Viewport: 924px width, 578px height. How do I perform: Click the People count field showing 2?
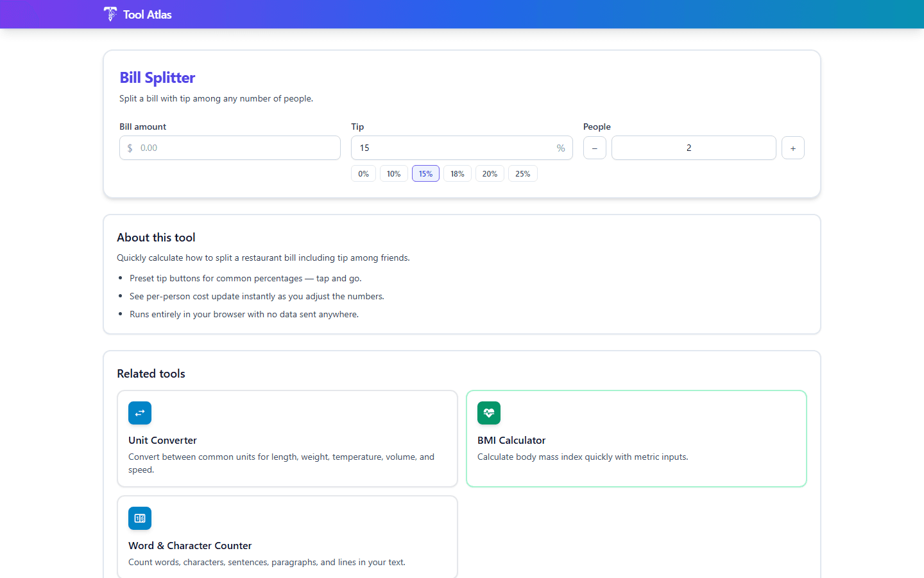click(x=694, y=148)
